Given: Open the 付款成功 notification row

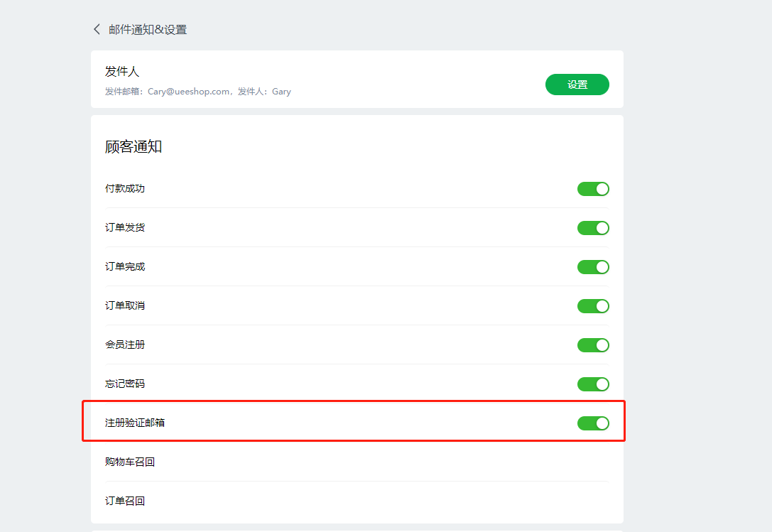Looking at the screenshot, I should point(125,188).
